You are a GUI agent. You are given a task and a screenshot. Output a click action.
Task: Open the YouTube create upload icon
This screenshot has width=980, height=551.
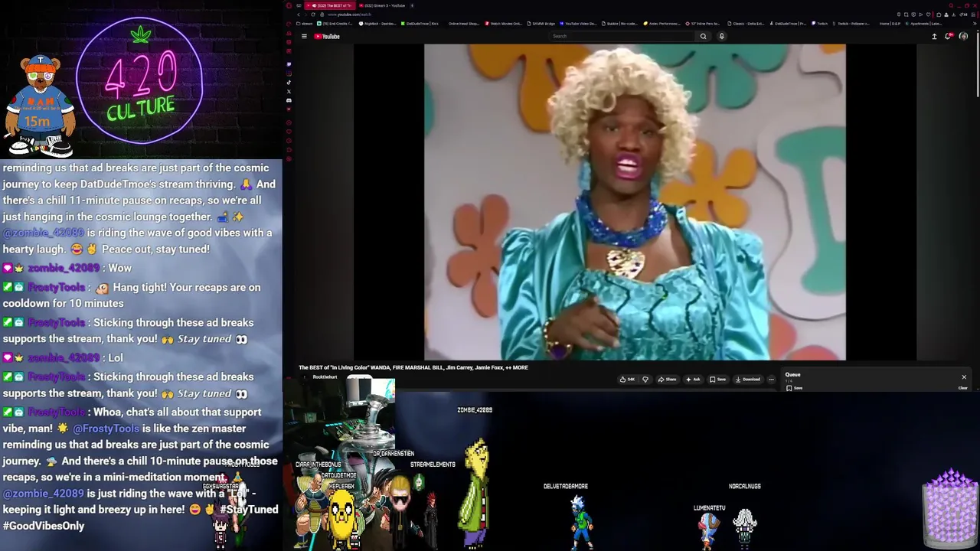pos(934,36)
